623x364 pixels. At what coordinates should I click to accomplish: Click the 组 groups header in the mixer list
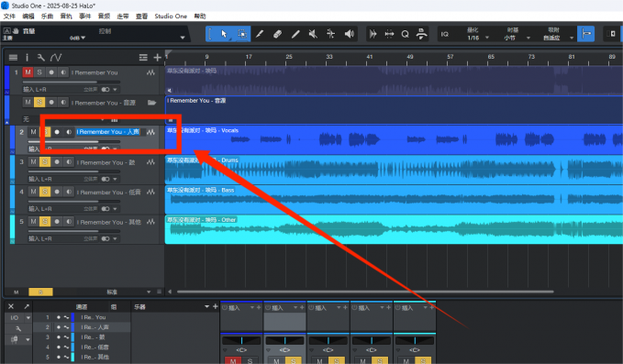(x=114, y=307)
